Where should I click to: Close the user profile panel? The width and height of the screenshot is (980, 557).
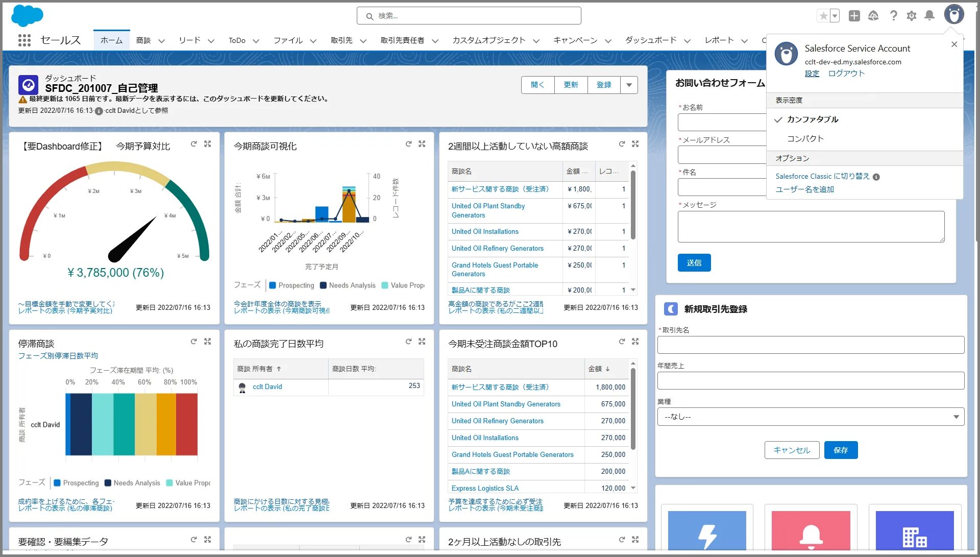tap(954, 44)
